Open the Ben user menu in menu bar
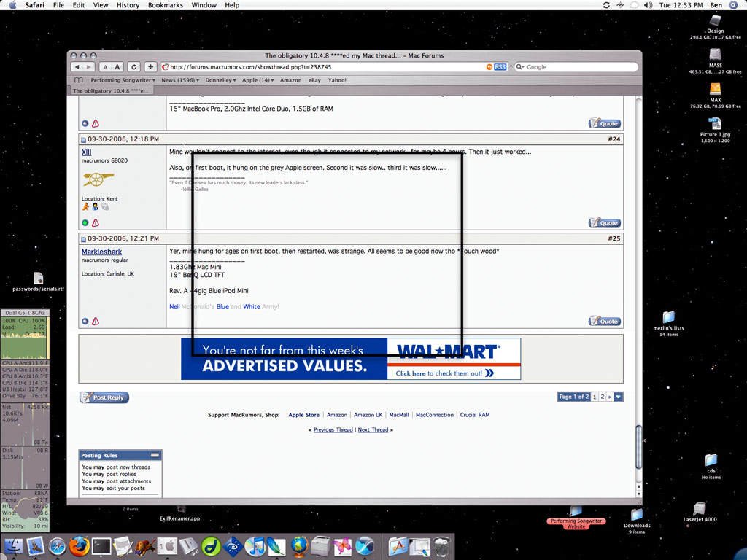 [716, 5]
